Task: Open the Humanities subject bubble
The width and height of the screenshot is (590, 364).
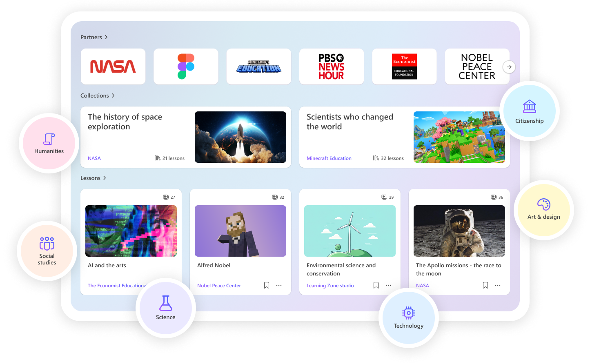Action: point(49,143)
